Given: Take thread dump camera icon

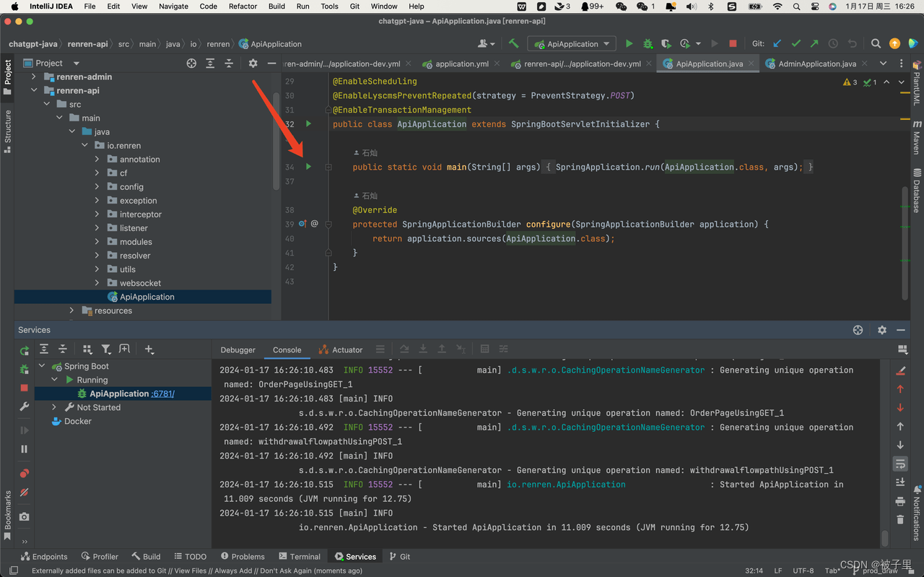Looking at the screenshot, I should click(x=25, y=516).
